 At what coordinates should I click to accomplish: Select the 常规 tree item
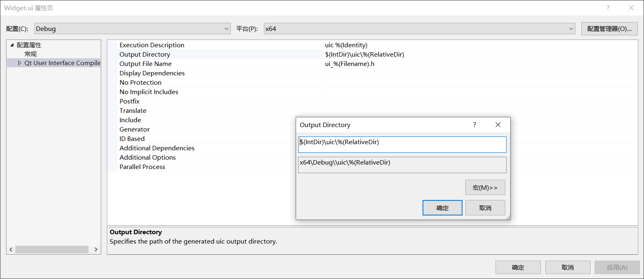pyautogui.click(x=31, y=54)
